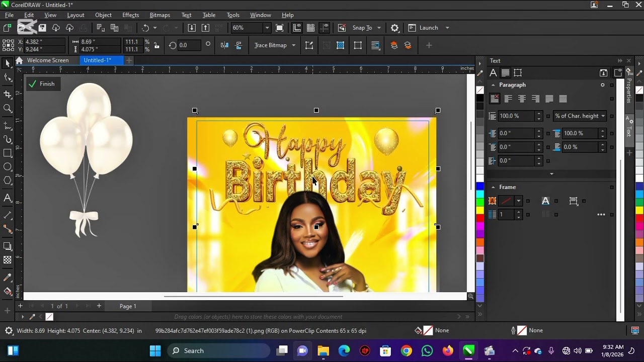Open the Trace Bitmap dropdown
The image size is (644, 362).
coord(294,45)
